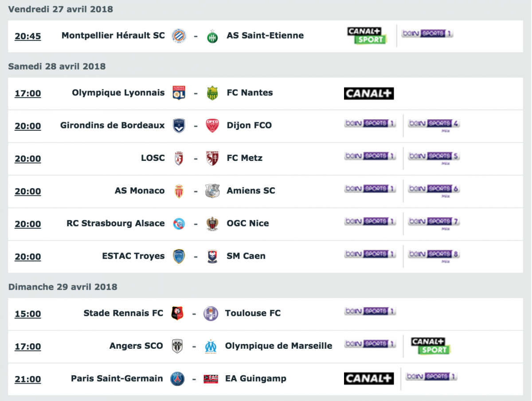This screenshot has height=401, width=532.
Task: Open the Canal+ Sport logo for Montpellier match
Action: 367,36
